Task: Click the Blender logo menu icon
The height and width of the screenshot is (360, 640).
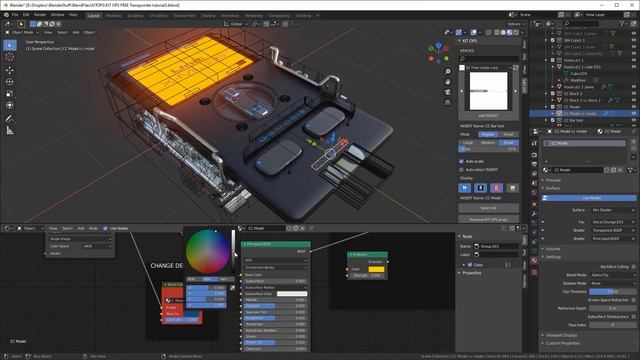Action: pos(6,15)
